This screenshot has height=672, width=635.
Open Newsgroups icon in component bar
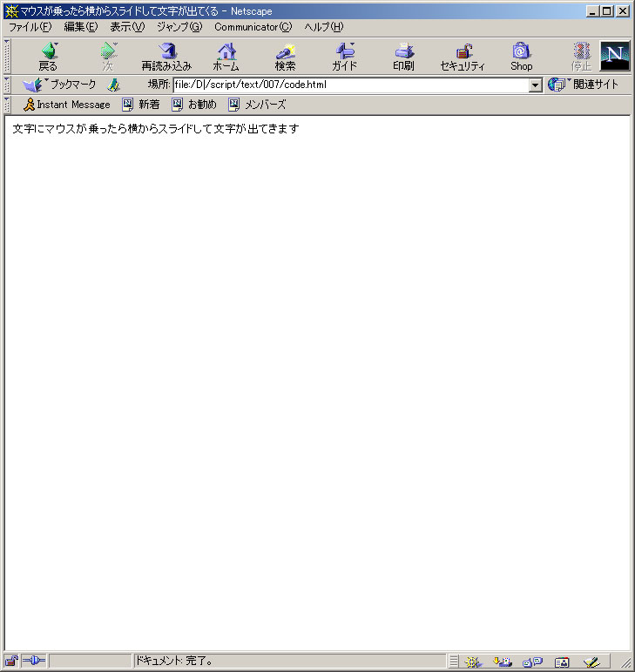tap(533, 662)
